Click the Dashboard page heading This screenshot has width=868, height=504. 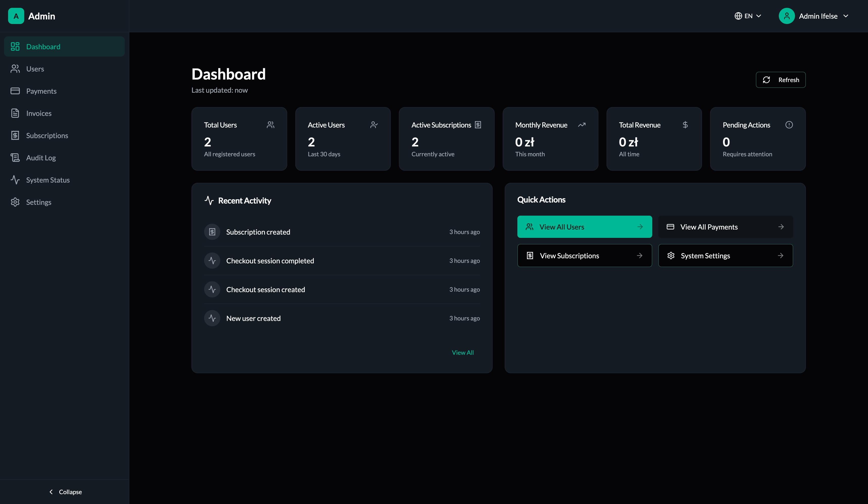(228, 74)
